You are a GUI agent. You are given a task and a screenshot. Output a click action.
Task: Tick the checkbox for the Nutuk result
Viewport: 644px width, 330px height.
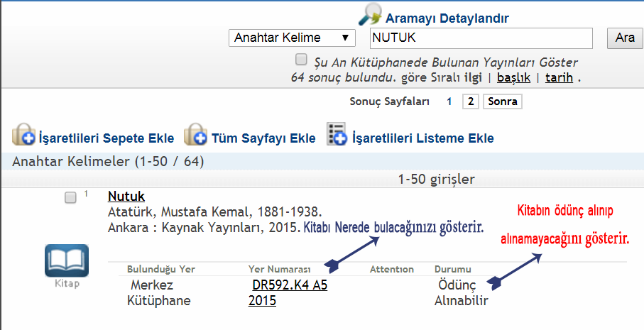click(x=70, y=198)
